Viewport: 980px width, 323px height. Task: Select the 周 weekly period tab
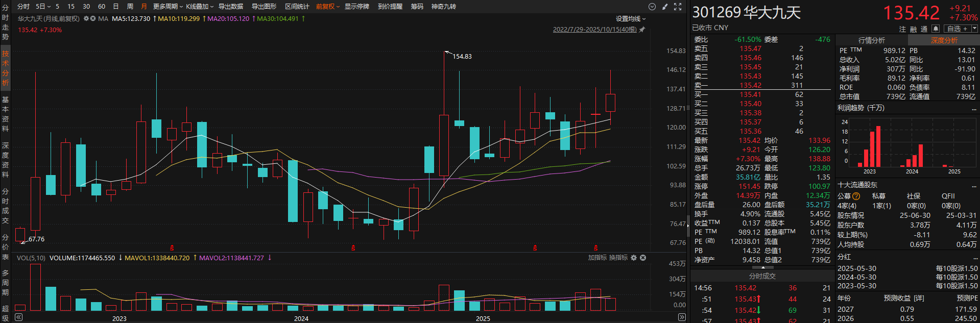coord(130,7)
